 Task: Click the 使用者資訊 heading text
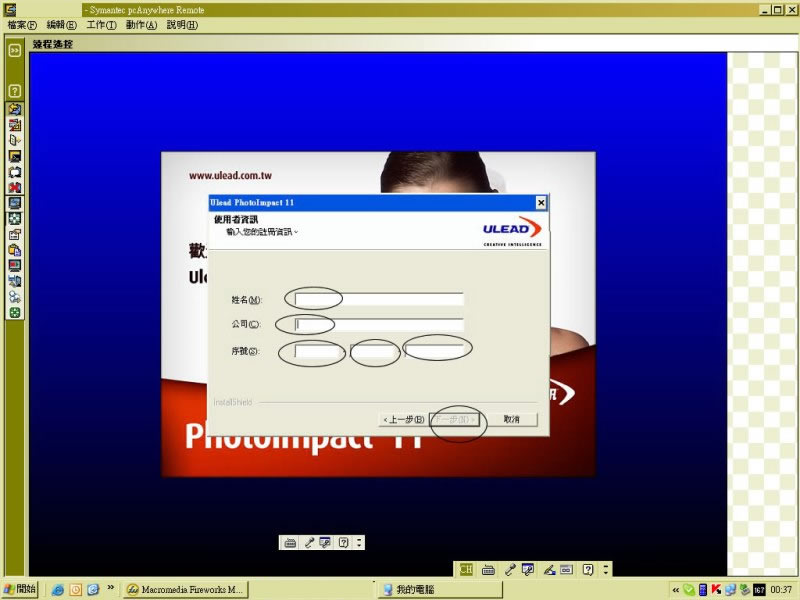[x=236, y=219]
